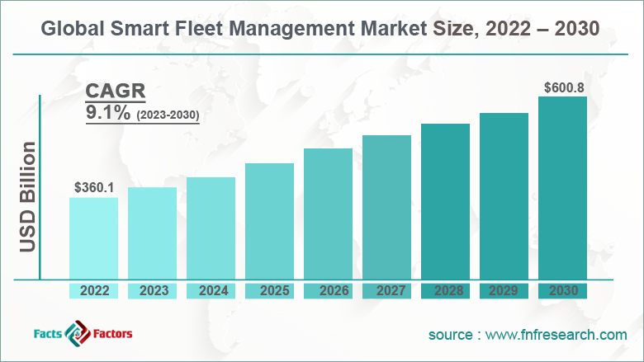Select the 2023 year label
This screenshot has width=644, height=362.
coord(154,290)
